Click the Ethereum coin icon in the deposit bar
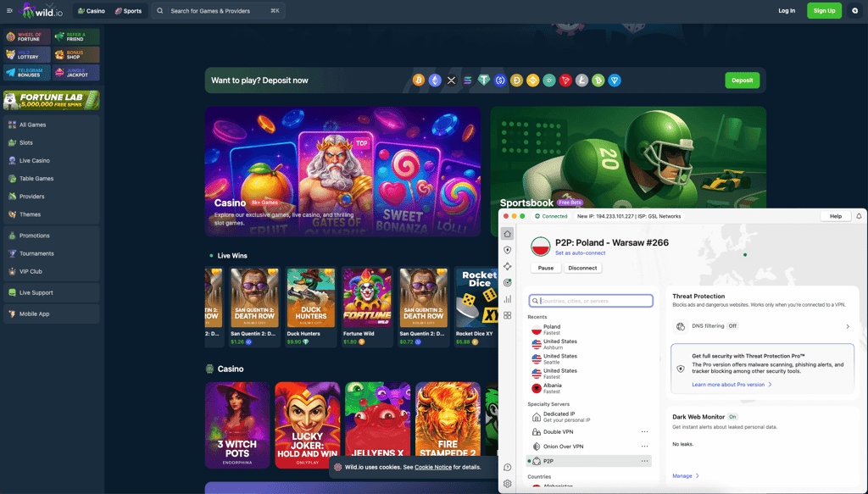The image size is (868, 494). (x=435, y=80)
